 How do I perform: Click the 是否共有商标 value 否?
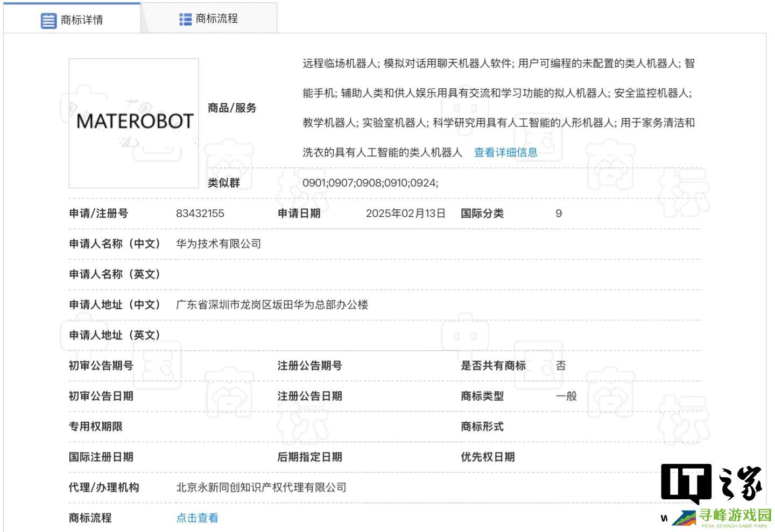point(561,366)
